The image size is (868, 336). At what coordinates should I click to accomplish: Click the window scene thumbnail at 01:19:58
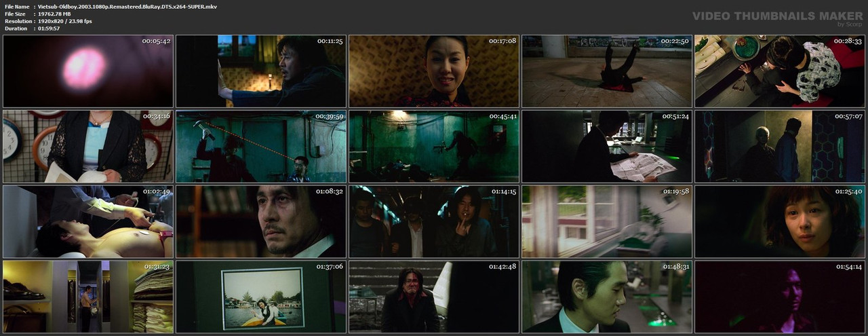[x=607, y=222]
